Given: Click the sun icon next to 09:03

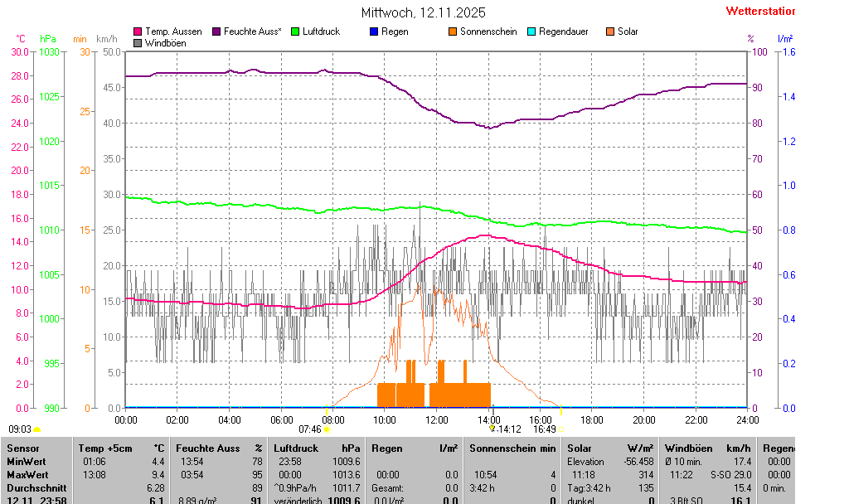Looking at the screenshot, I should tap(37, 429).
